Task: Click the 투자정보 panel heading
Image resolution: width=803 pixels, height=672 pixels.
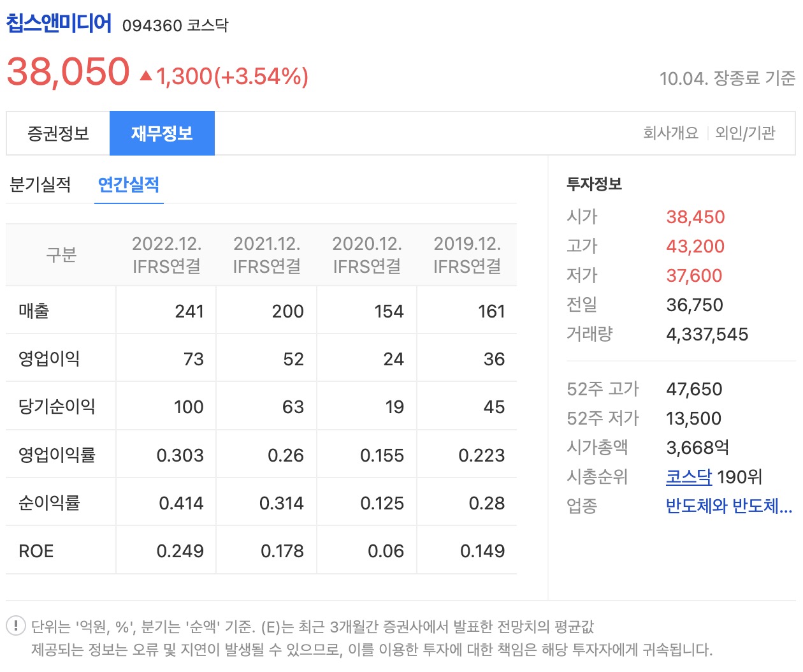Action: (594, 184)
